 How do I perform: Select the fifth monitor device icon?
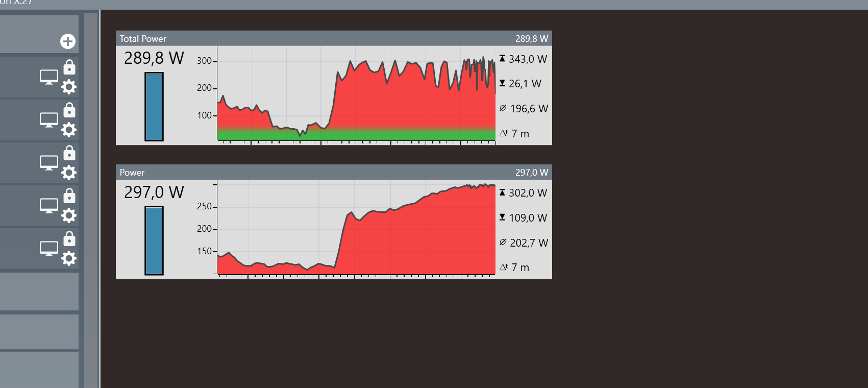[49, 249]
